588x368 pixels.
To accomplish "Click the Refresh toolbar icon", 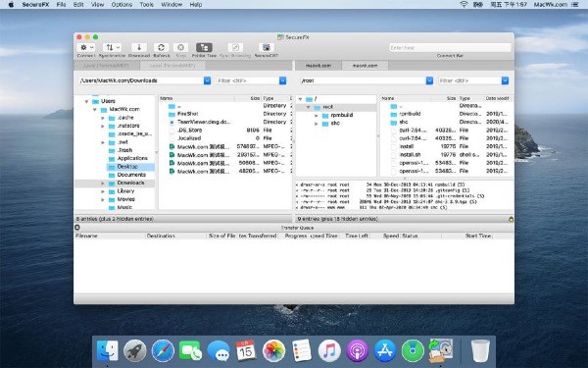I will click(162, 48).
